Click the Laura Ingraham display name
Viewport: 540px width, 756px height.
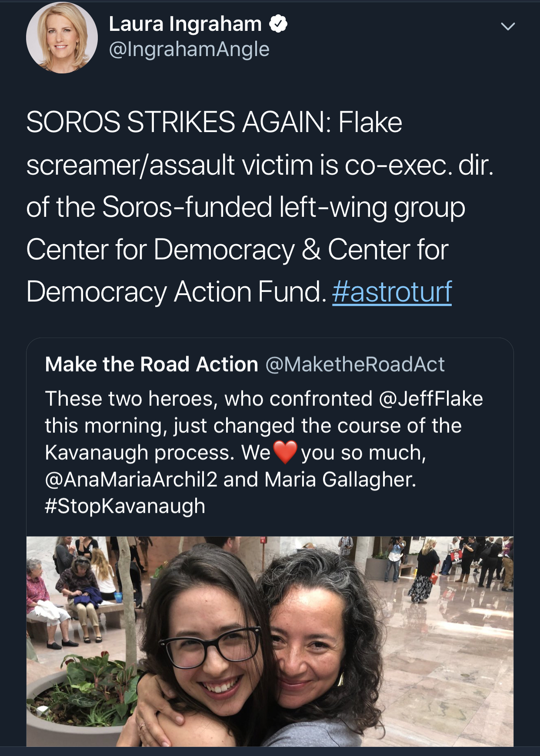click(x=185, y=24)
